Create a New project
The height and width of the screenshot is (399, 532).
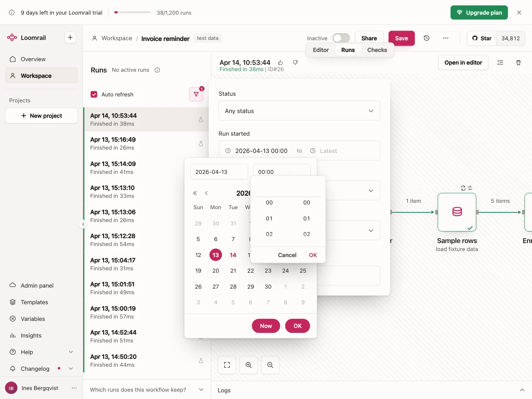41,116
